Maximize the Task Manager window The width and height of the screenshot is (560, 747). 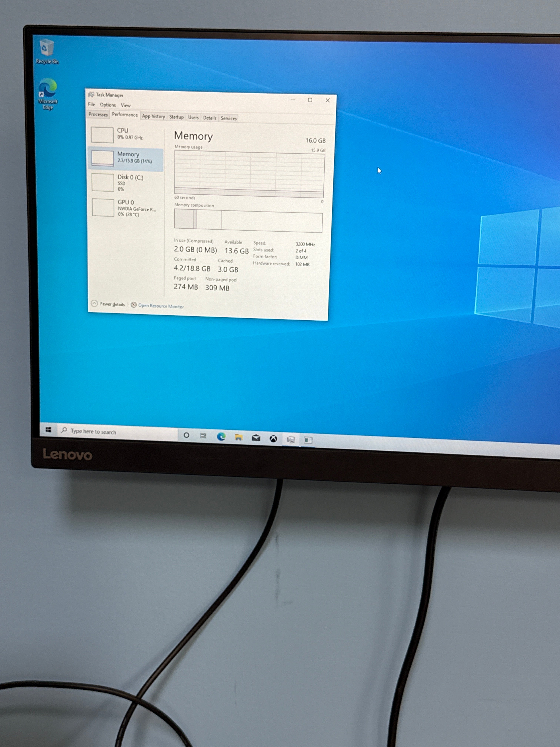point(310,100)
